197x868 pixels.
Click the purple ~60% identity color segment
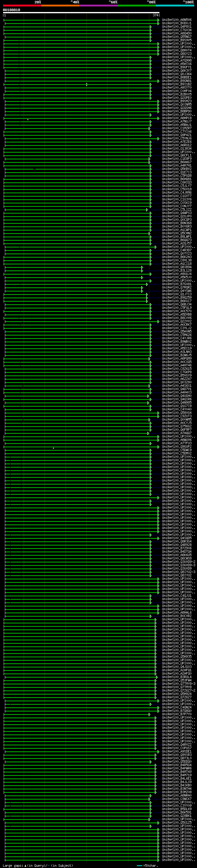99,6
